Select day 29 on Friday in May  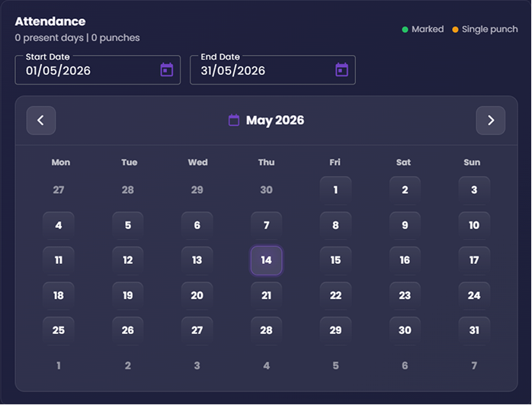[335, 331]
